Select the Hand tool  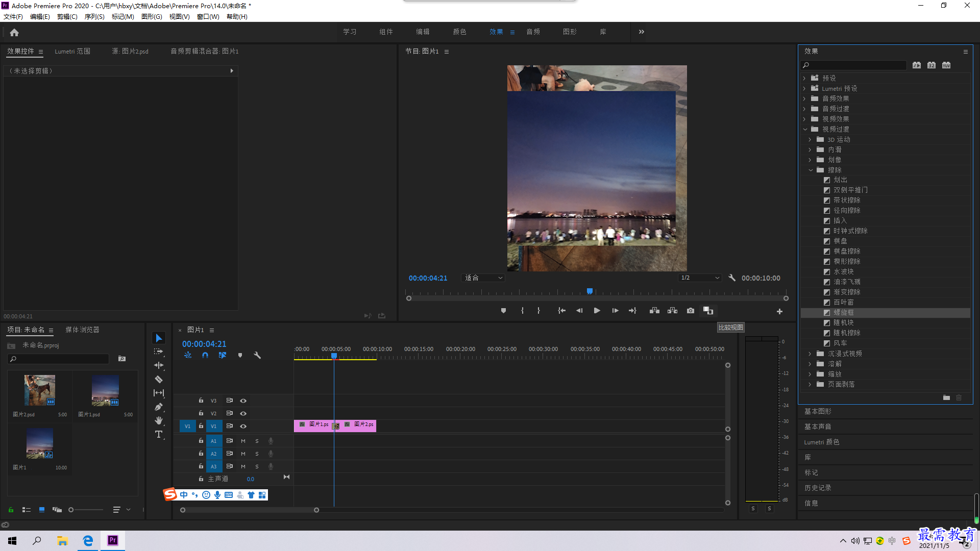[x=159, y=420]
